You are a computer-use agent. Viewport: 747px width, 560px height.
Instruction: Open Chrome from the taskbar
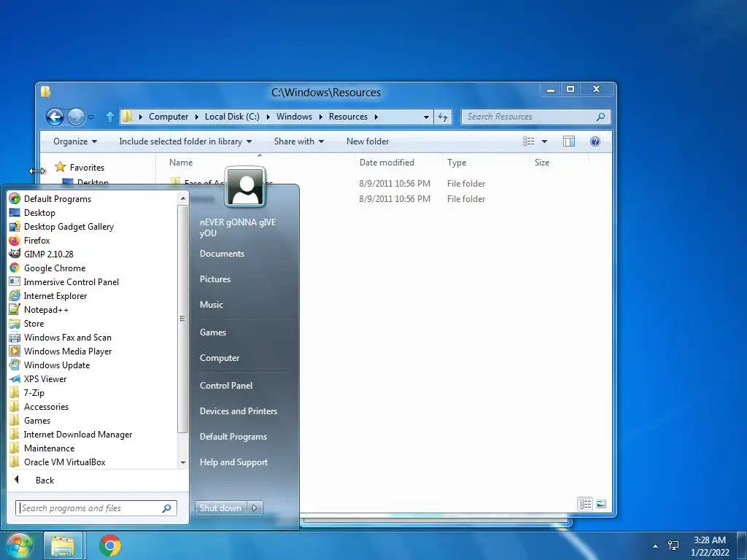(110, 545)
